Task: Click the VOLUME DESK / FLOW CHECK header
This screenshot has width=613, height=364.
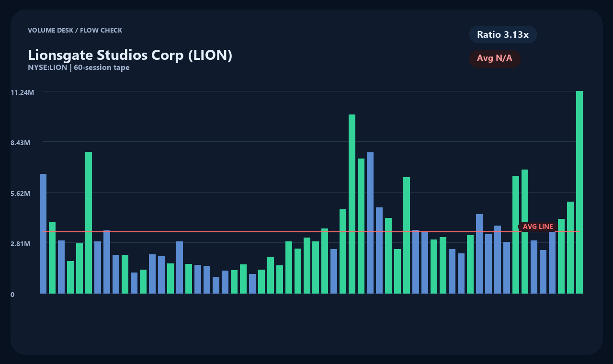Action: (75, 30)
